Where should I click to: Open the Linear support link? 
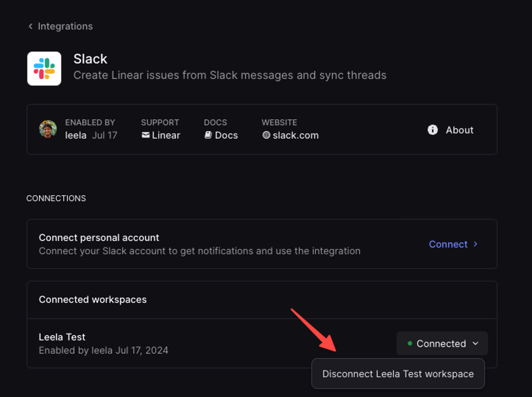[161, 135]
